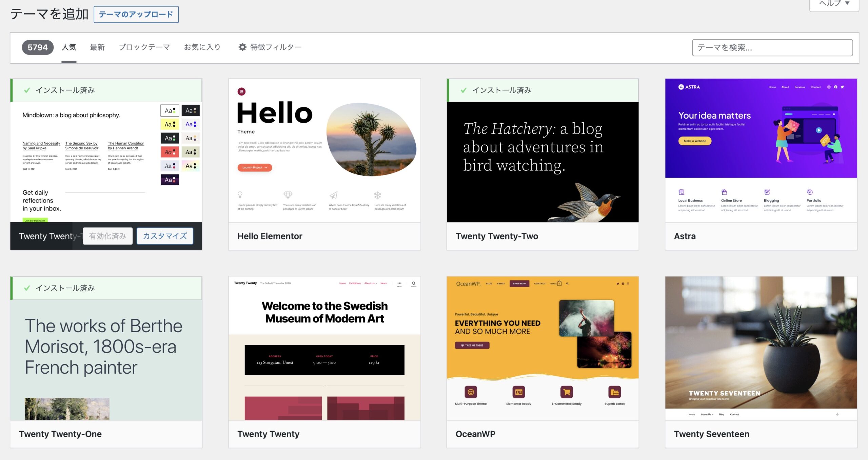The width and height of the screenshot is (868, 460).
Task: Click the Superb Extras icon in OceanWP
Action: coord(614,392)
